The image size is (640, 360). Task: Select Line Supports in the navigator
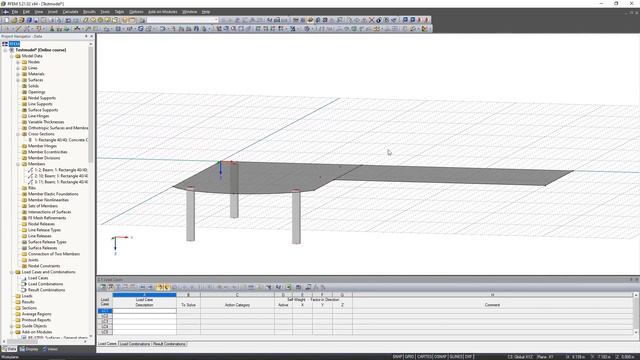pos(40,104)
